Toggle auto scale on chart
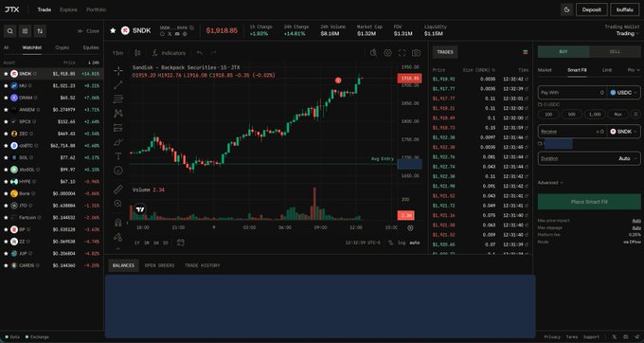Screen dimensions: 644x343 415,243
